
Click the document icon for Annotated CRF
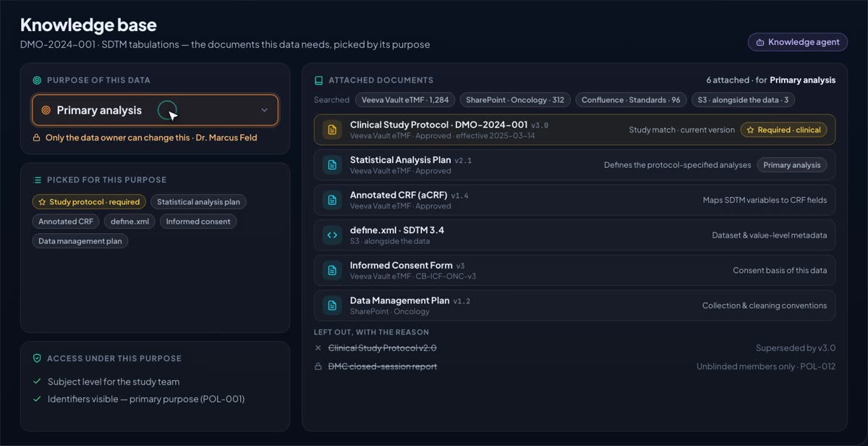point(332,200)
